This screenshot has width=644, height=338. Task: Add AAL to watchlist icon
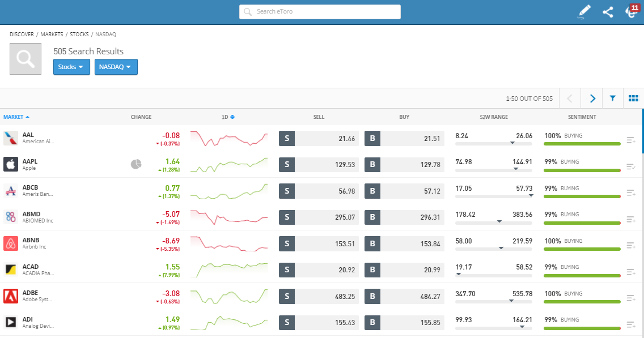coord(631,140)
